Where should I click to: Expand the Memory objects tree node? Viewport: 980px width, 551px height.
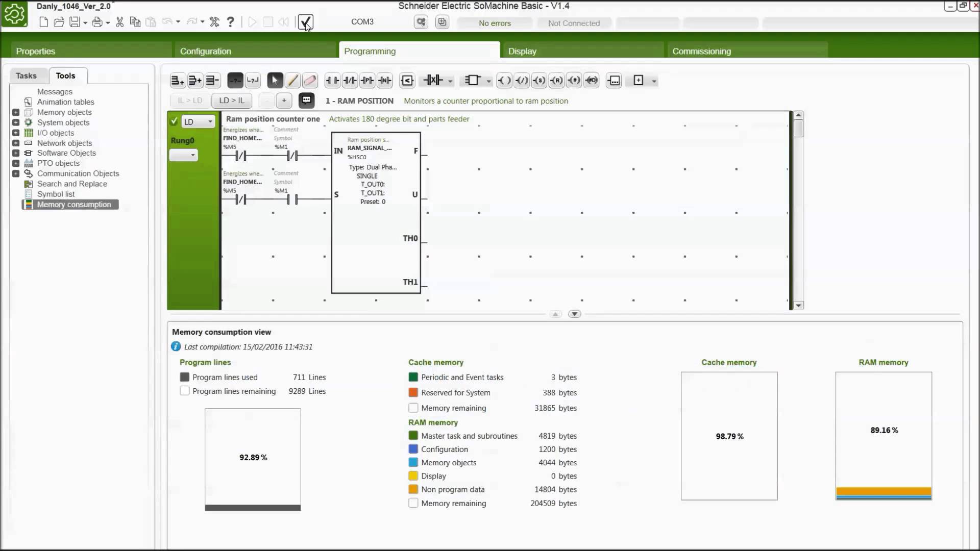pos(16,112)
